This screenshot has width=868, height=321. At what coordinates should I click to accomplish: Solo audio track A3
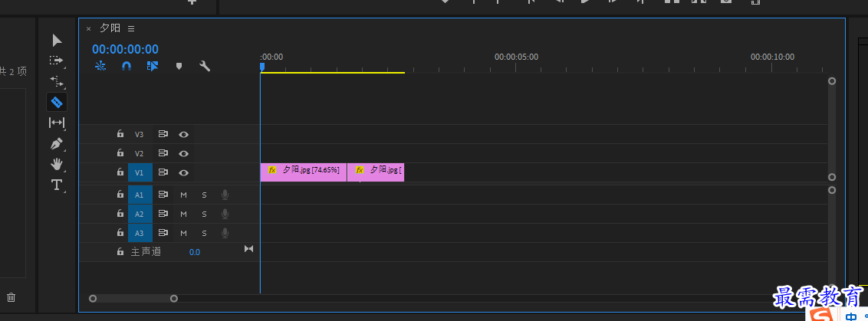(204, 233)
